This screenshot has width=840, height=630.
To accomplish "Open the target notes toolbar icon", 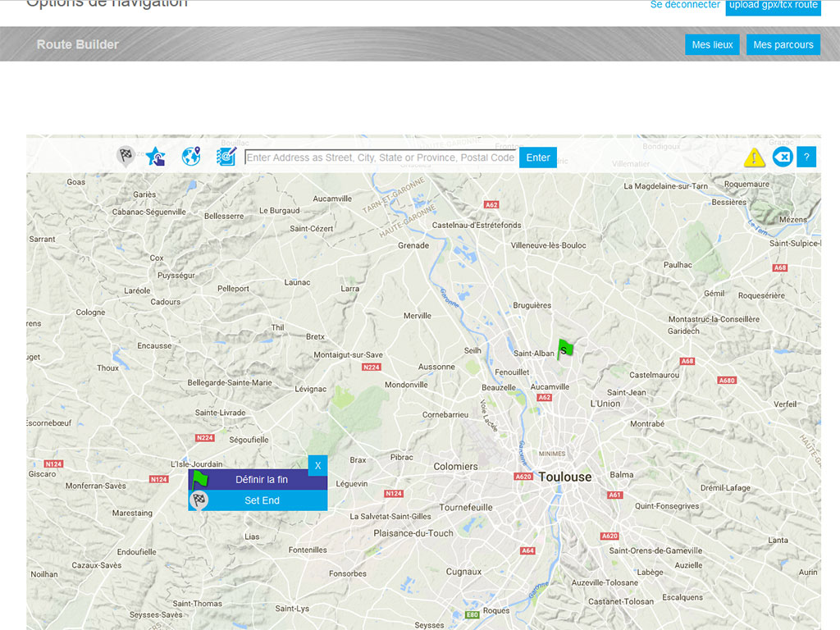I will (226, 157).
